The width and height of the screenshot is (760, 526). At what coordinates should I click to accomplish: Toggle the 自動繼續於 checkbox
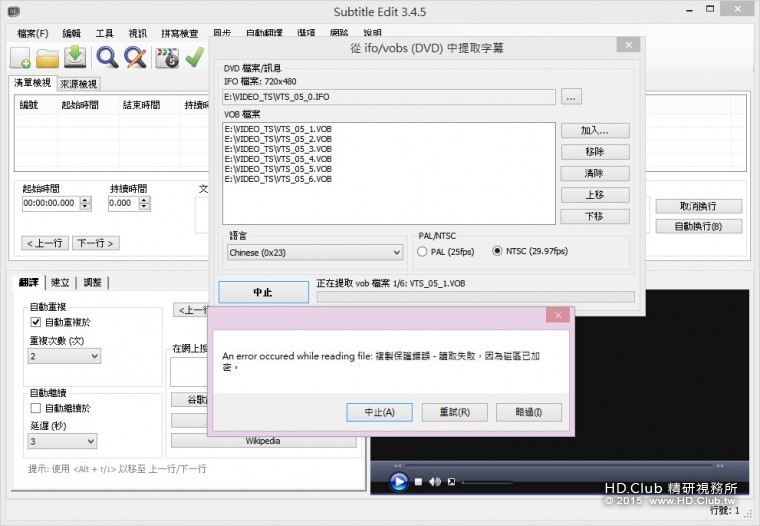35,408
